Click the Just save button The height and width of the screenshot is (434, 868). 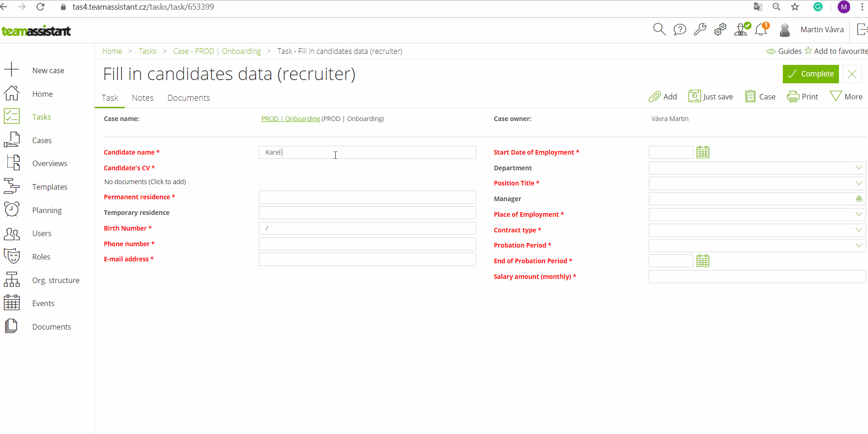pos(711,97)
